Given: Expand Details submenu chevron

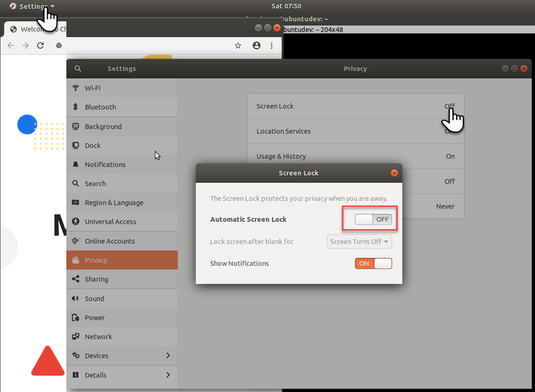Looking at the screenshot, I should click(x=168, y=375).
